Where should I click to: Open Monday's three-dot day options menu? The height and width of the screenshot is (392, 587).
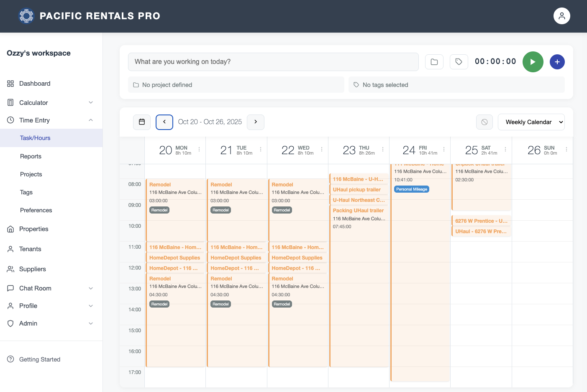pyautogui.click(x=199, y=149)
